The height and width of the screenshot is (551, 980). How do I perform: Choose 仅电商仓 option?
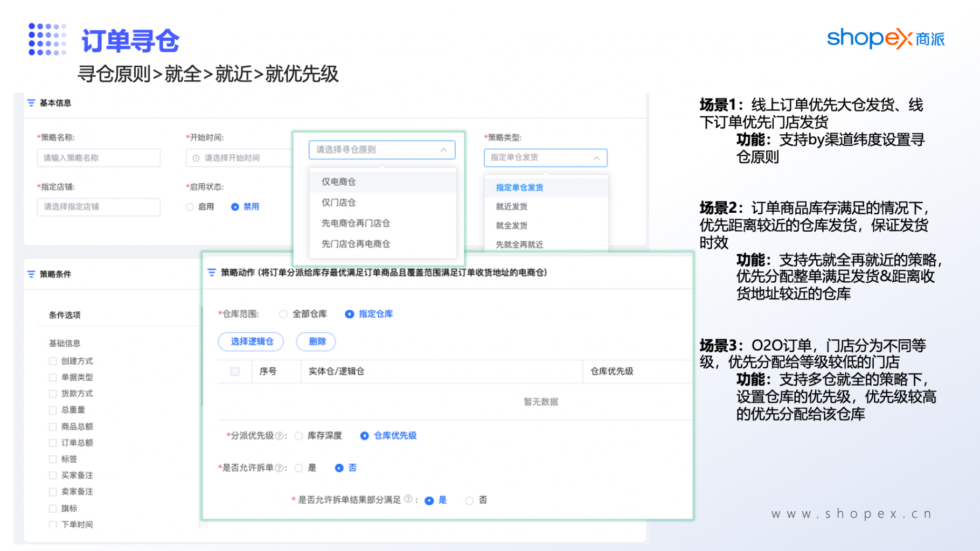[383, 182]
